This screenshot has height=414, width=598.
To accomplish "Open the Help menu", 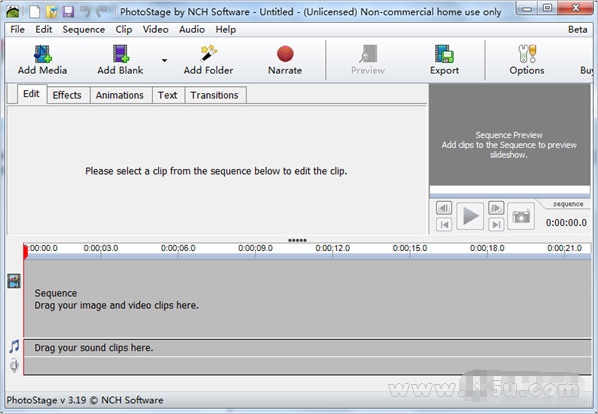I will 225,29.
